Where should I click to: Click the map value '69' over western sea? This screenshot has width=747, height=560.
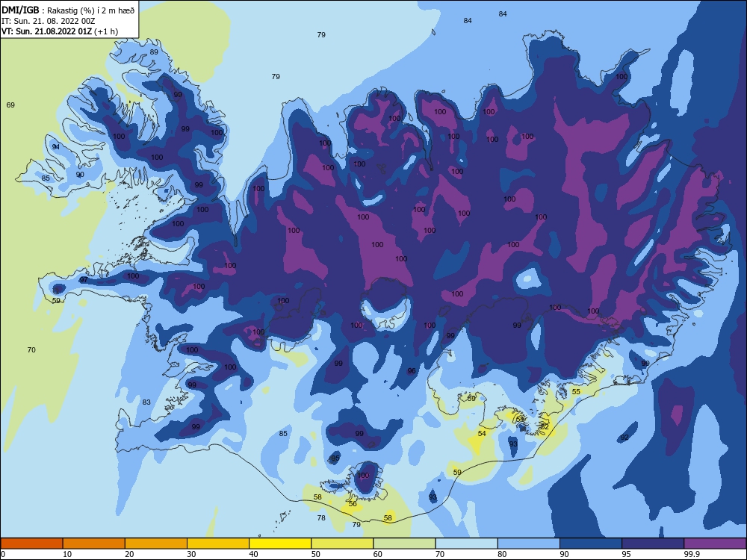[10, 105]
